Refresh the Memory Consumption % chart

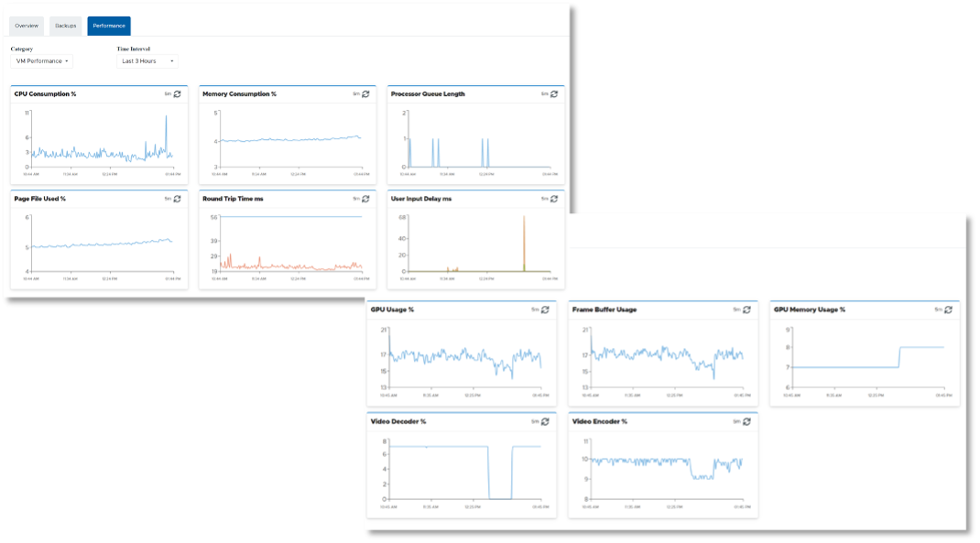(x=365, y=93)
